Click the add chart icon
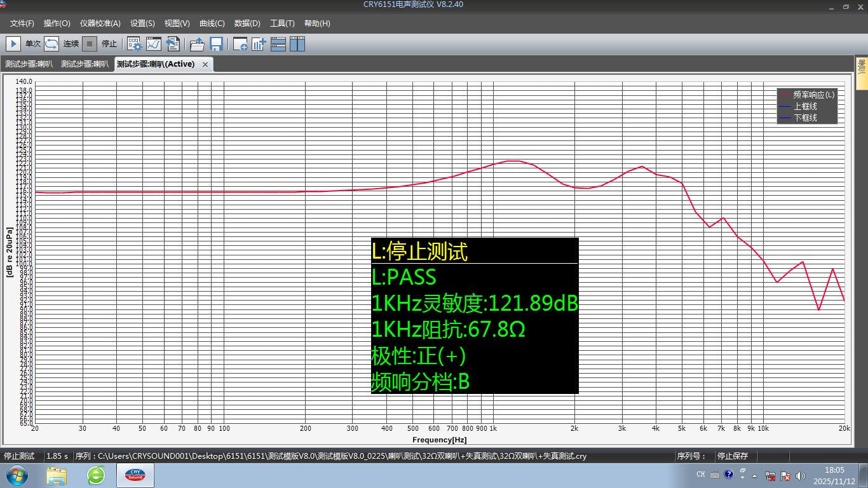 (259, 44)
